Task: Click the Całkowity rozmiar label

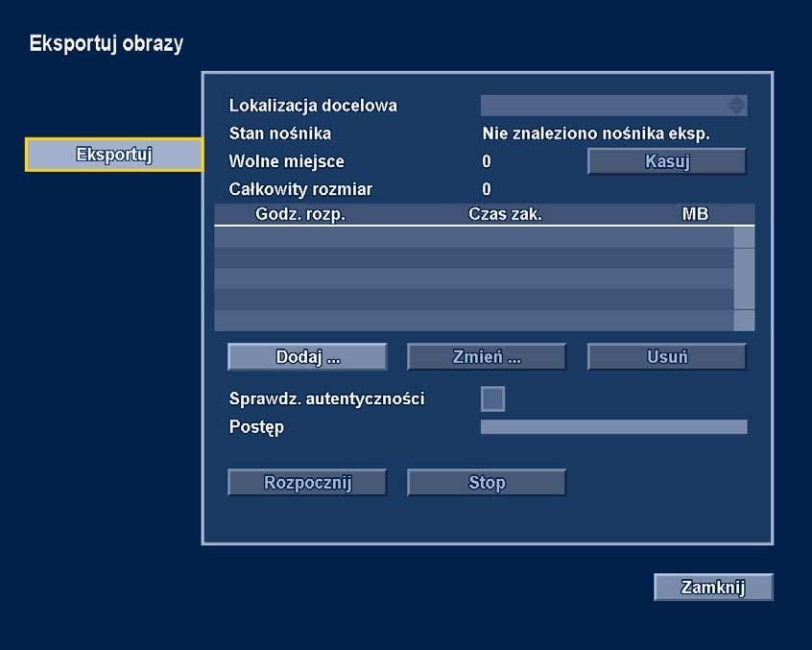Action: (300, 189)
